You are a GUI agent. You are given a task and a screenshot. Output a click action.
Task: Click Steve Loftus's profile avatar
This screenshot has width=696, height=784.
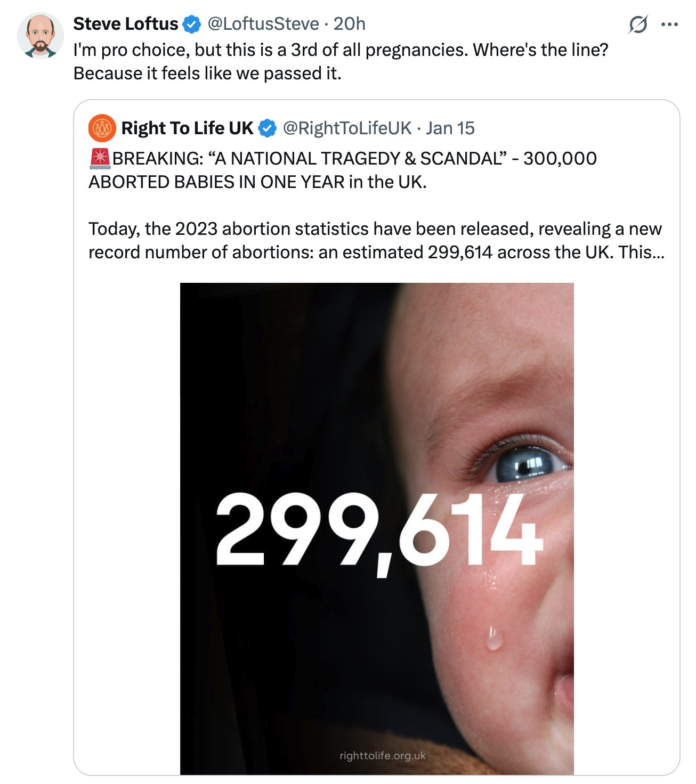tap(40, 36)
